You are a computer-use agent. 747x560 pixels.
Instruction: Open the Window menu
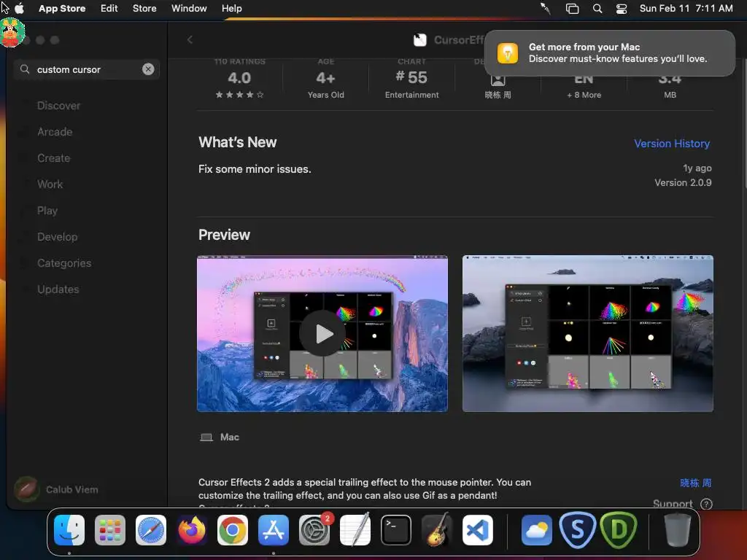coord(189,8)
